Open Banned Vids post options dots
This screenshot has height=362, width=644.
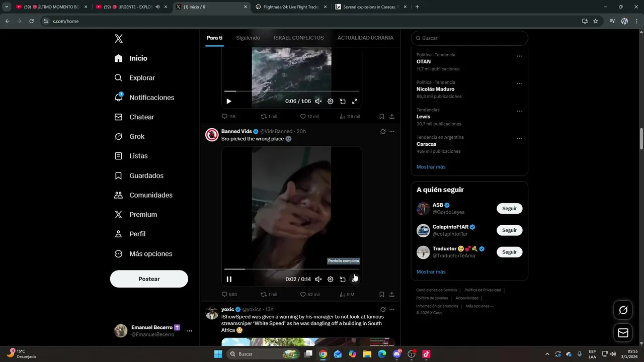click(392, 131)
